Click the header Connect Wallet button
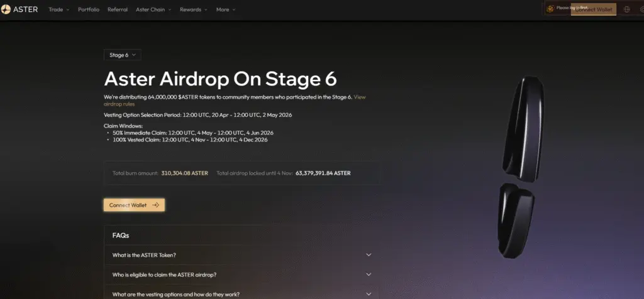The height and width of the screenshot is (299, 644). point(594,9)
